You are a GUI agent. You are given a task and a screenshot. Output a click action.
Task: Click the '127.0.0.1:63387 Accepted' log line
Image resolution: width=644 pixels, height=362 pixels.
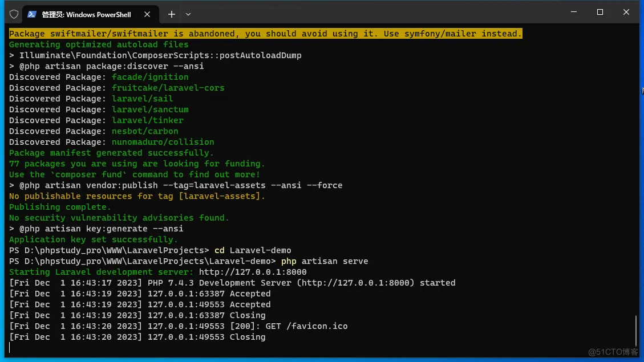coord(140,294)
